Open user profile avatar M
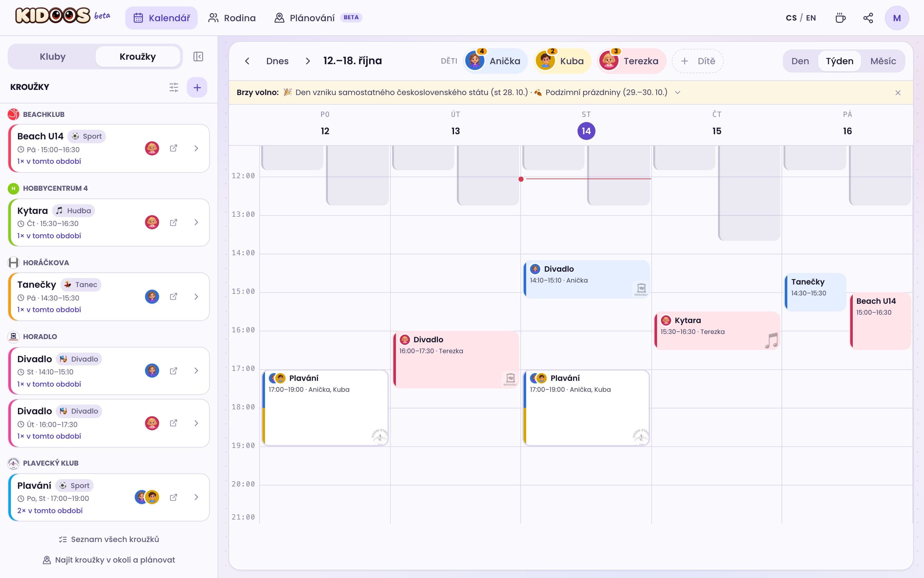924x578 pixels. (x=897, y=18)
